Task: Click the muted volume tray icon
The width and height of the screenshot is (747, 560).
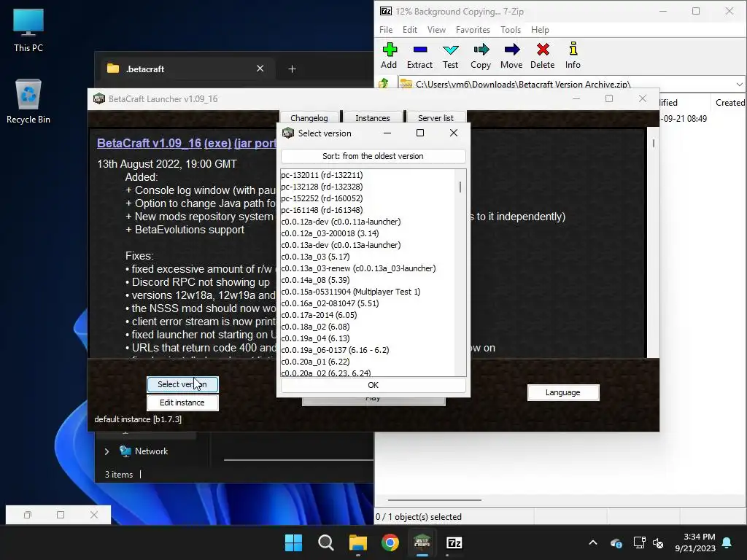Action: pos(658,542)
